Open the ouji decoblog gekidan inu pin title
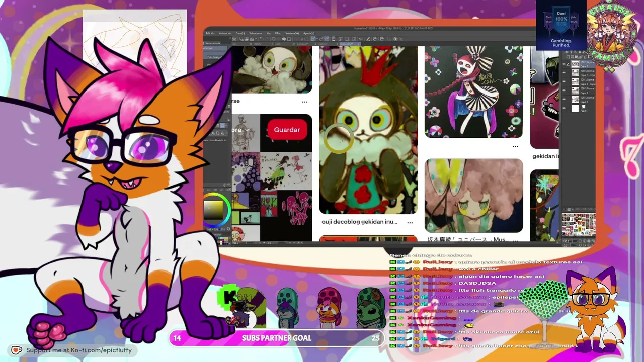 tap(359, 222)
